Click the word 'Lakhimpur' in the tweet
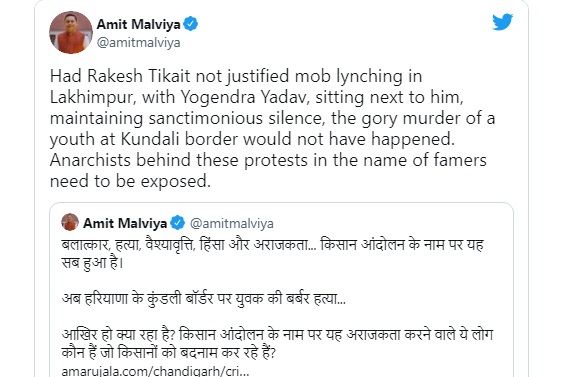This screenshot has width=561, height=377. (93, 97)
